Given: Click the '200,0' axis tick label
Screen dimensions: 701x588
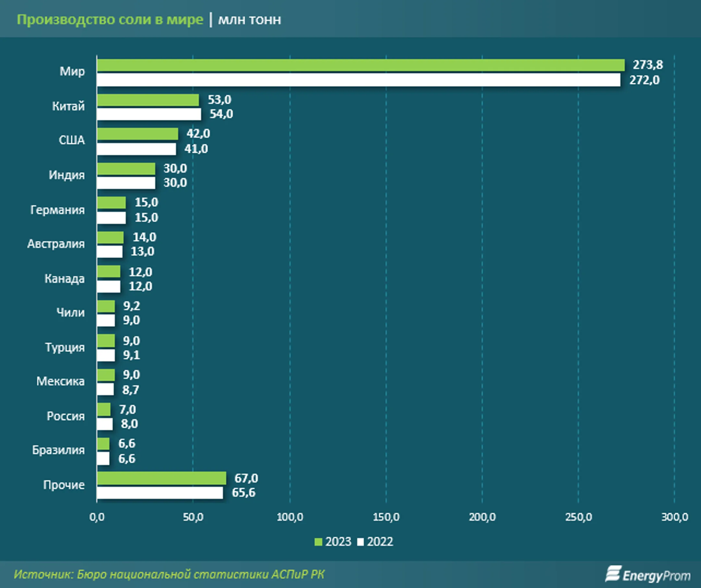Looking at the screenshot, I should pyautogui.click(x=482, y=517).
